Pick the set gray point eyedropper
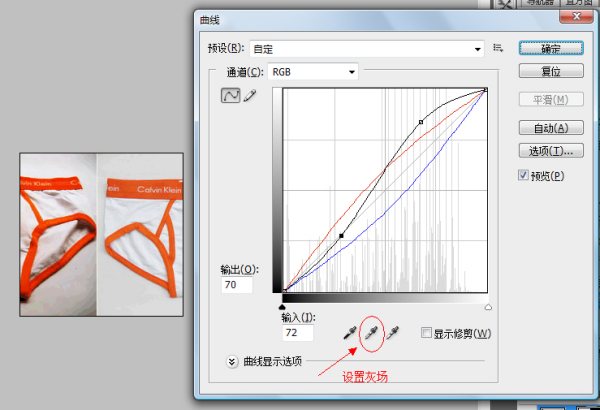600x410 pixels. pos(371,333)
